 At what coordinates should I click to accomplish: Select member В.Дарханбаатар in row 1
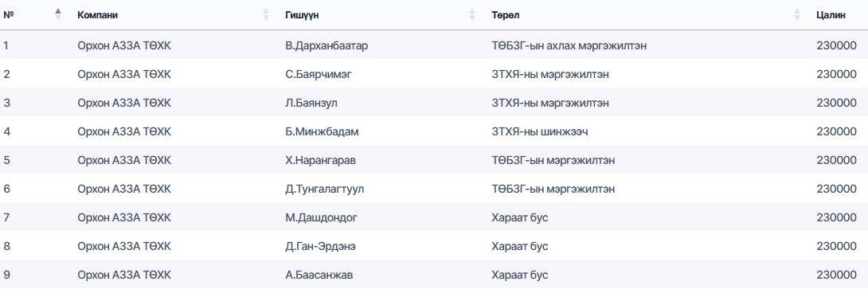326,46
